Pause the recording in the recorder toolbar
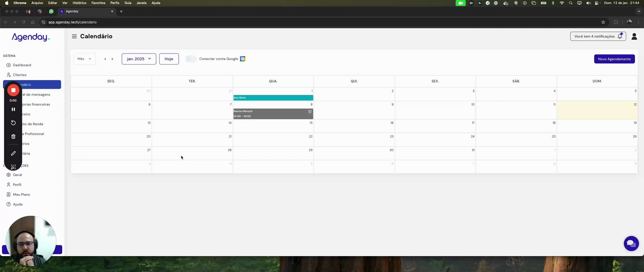The width and height of the screenshot is (644, 272). [x=13, y=109]
